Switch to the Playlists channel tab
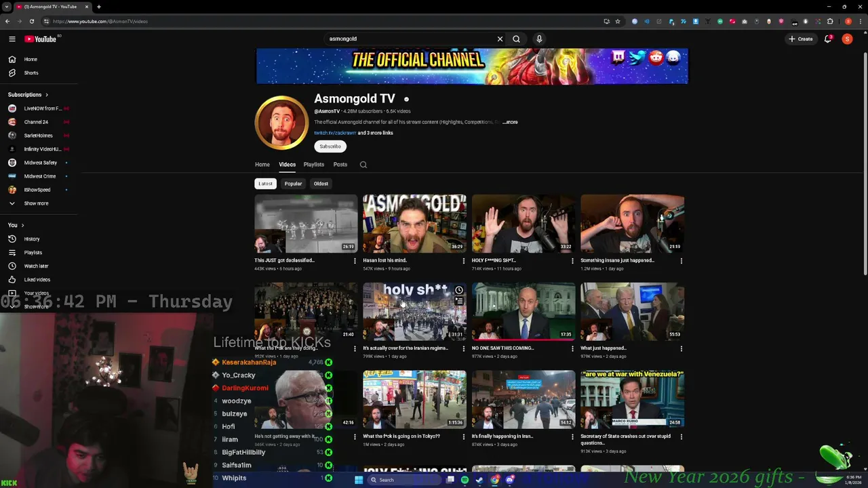The image size is (868, 488). click(x=314, y=165)
